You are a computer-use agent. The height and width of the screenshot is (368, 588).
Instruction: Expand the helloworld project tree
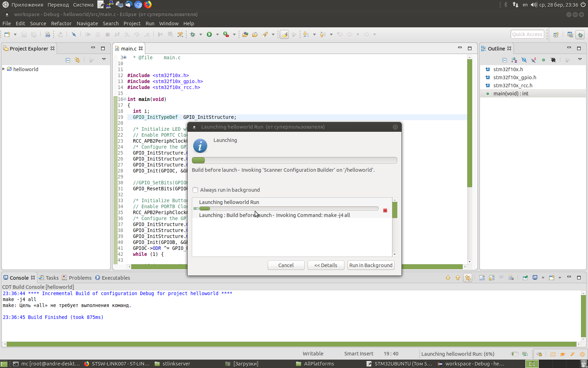tap(3, 69)
